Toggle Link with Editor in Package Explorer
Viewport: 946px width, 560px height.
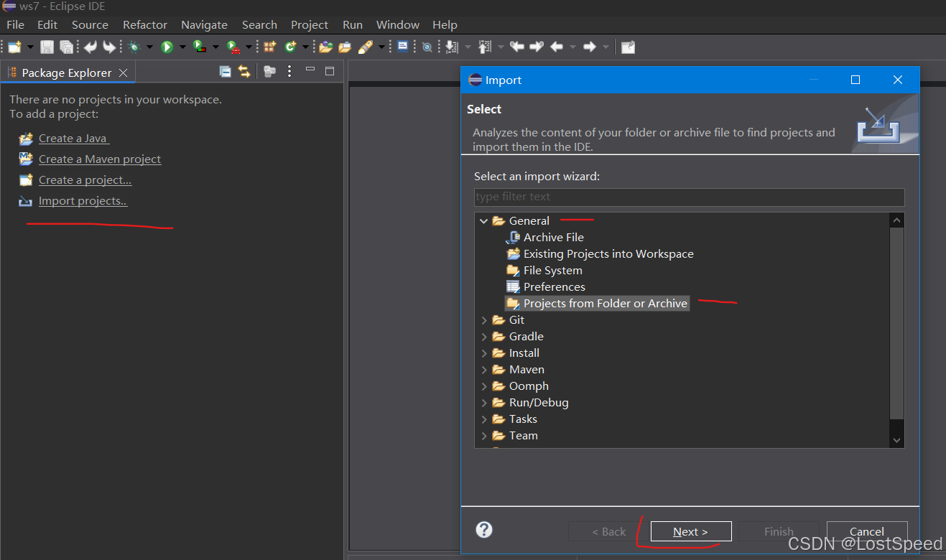tap(244, 71)
